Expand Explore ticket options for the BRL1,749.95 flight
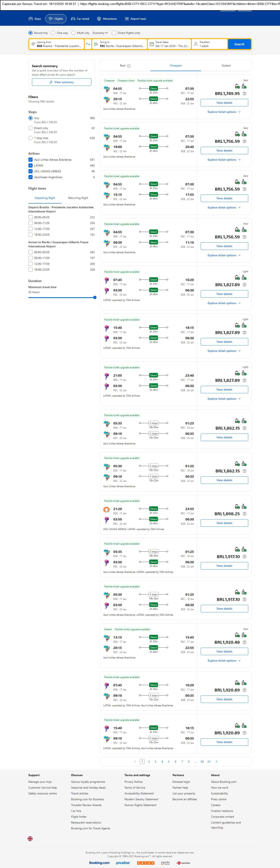Viewport: 280px width, 868px height. (x=224, y=112)
